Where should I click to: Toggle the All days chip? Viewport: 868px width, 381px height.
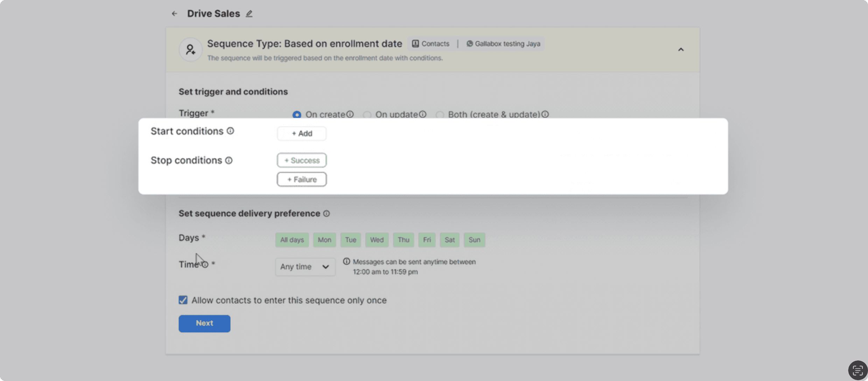pos(292,240)
